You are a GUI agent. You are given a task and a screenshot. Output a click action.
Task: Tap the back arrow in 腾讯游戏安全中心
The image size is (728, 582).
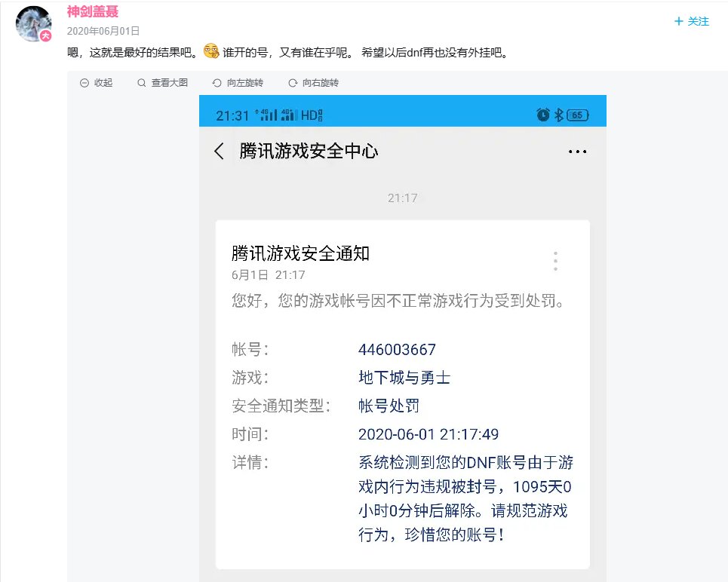coord(219,152)
